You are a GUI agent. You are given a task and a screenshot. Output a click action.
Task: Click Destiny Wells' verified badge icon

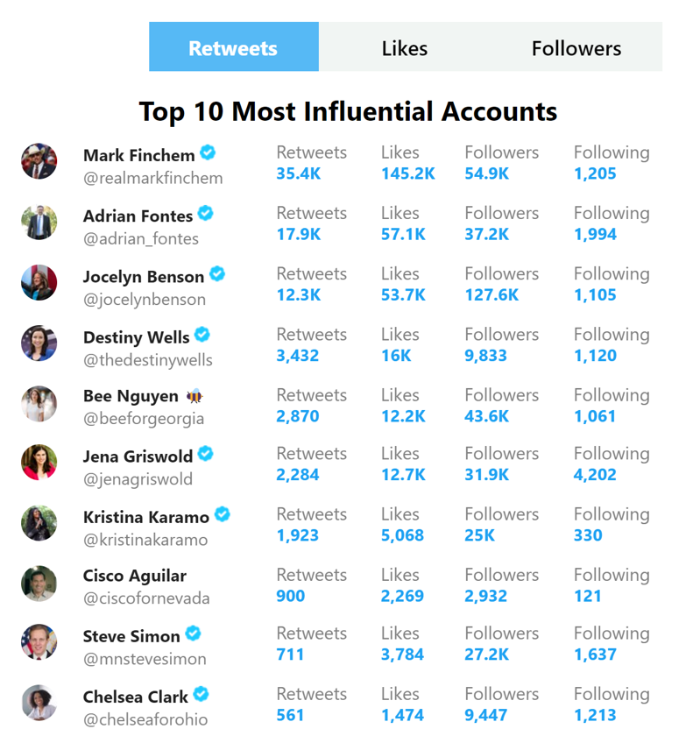(x=202, y=334)
